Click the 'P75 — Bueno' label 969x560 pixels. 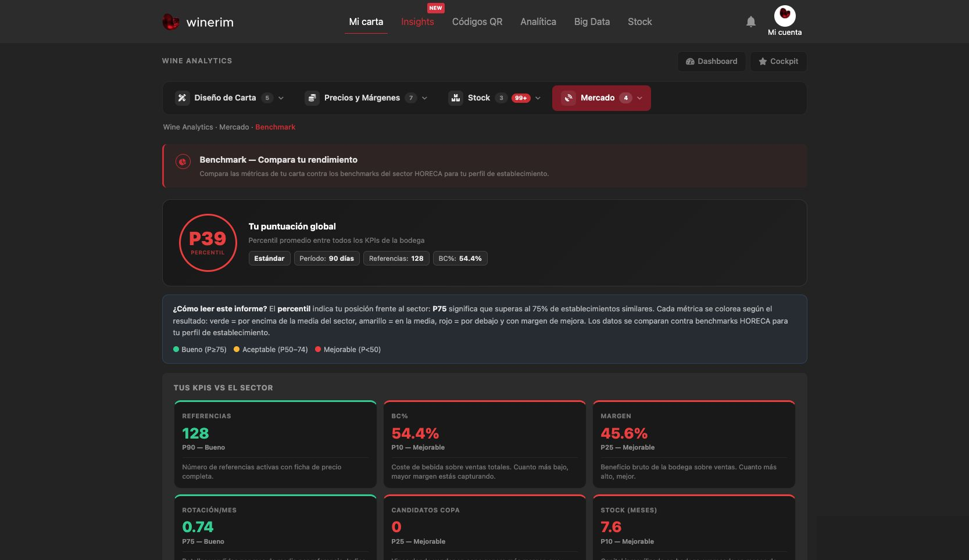(203, 541)
